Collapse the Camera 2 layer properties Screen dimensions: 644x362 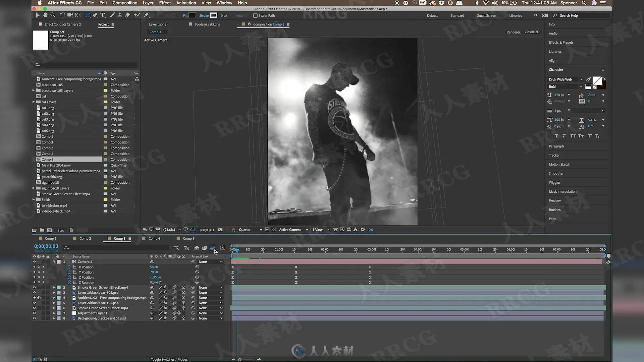[x=54, y=262]
